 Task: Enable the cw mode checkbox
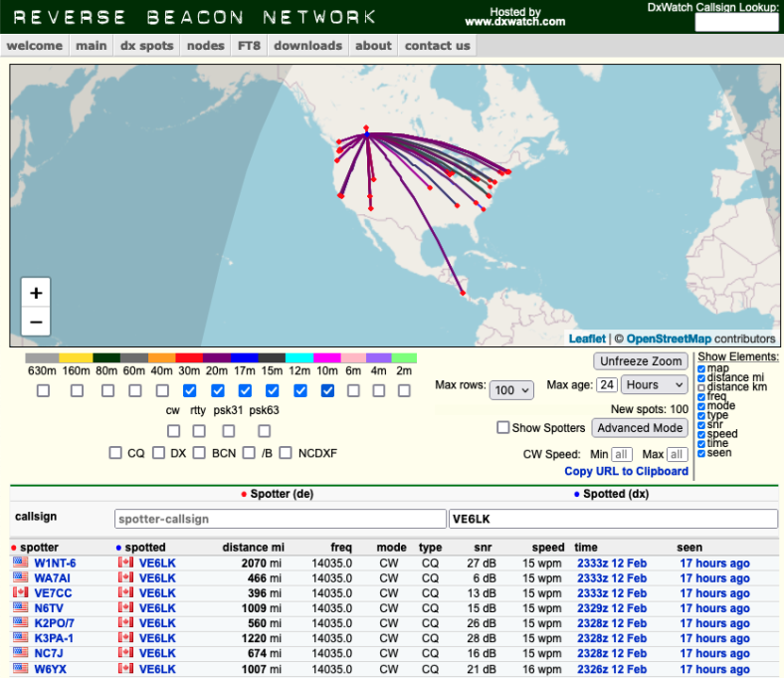(x=173, y=430)
